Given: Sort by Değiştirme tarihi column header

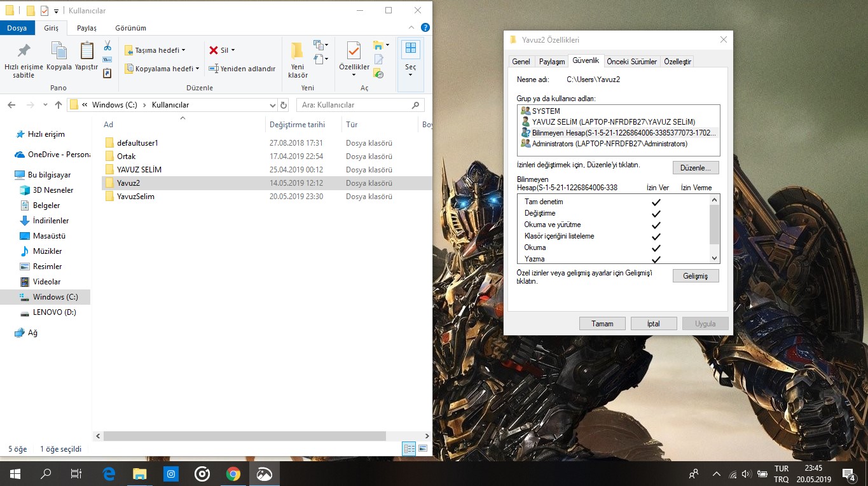Looking at the screenshot, I should (298, 125).
